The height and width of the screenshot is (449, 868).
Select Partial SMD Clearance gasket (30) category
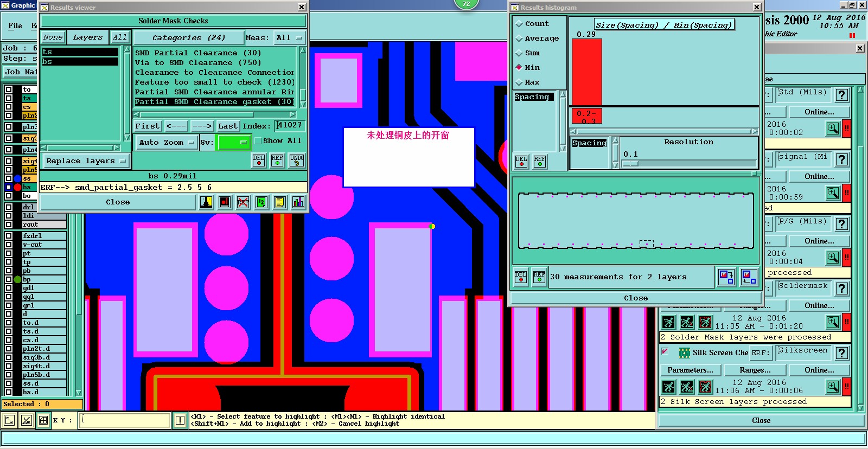[214, 102]
